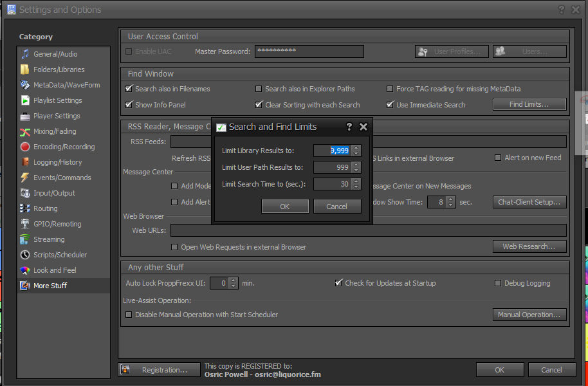
Task: Click the Streaming icon in category list
Action: point(25,239)
